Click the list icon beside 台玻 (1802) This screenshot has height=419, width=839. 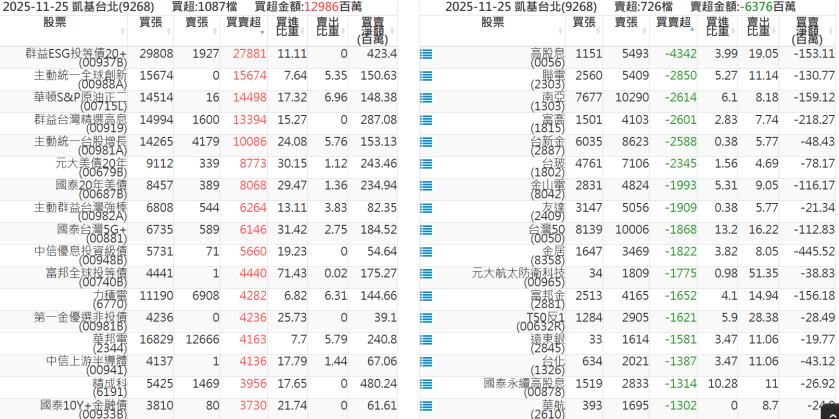(426, 164)
